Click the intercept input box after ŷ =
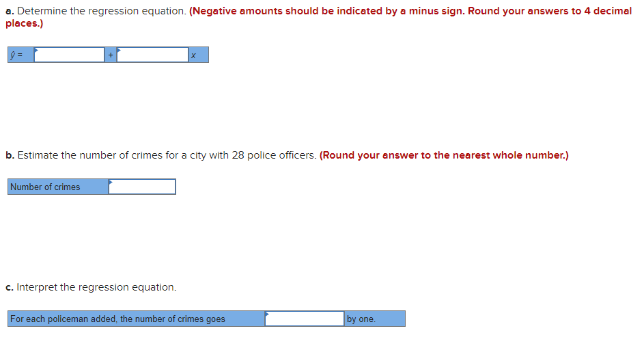 (69, 55)
